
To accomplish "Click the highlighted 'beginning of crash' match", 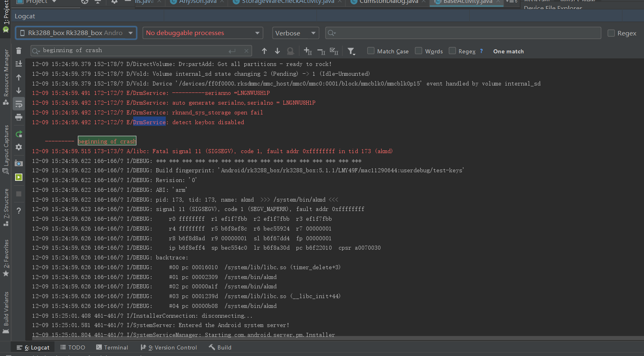I will pos(107,141).
